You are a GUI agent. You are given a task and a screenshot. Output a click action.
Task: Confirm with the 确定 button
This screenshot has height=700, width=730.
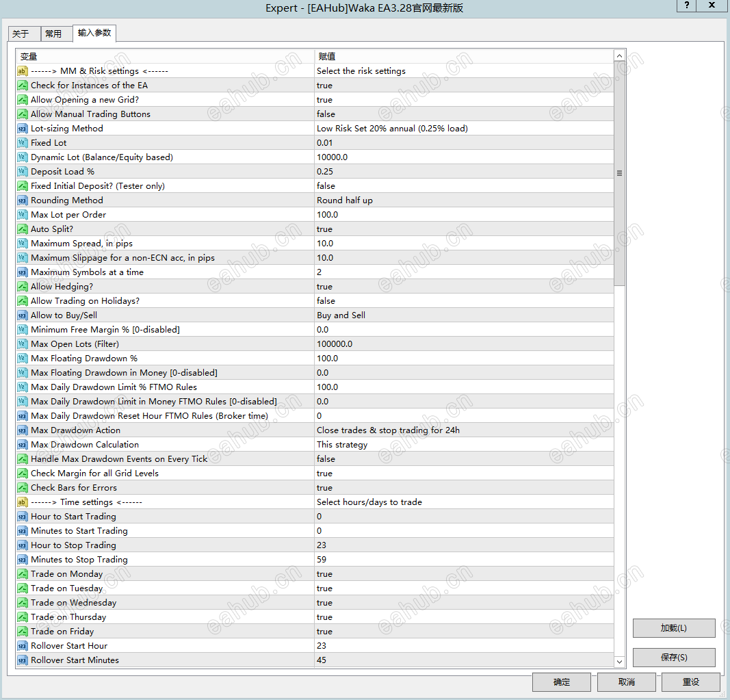(x=562, y=682)
